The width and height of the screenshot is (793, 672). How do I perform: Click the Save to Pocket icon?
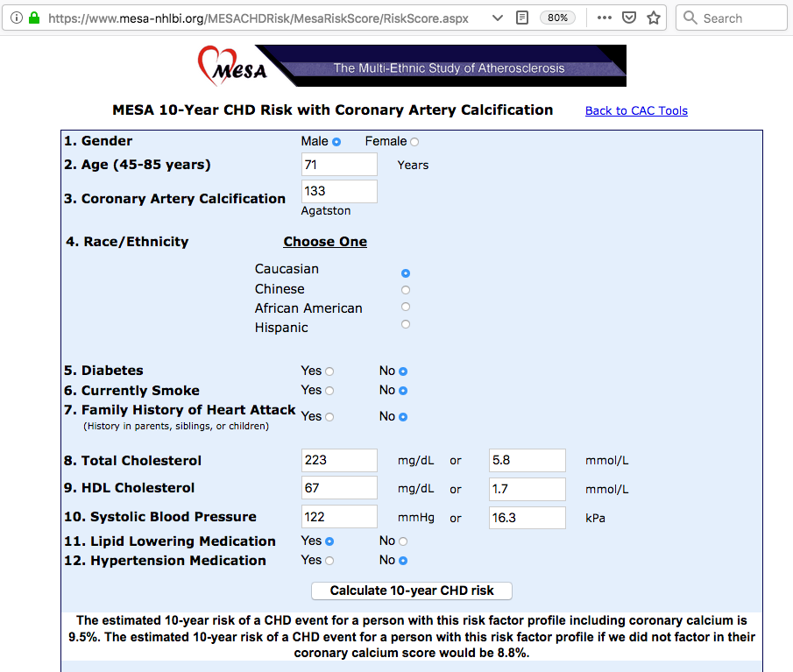click(629, 18)
